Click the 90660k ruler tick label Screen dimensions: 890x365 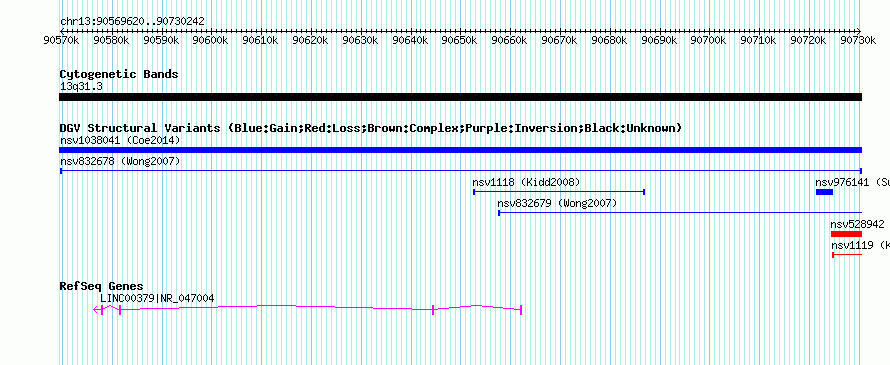510,40
